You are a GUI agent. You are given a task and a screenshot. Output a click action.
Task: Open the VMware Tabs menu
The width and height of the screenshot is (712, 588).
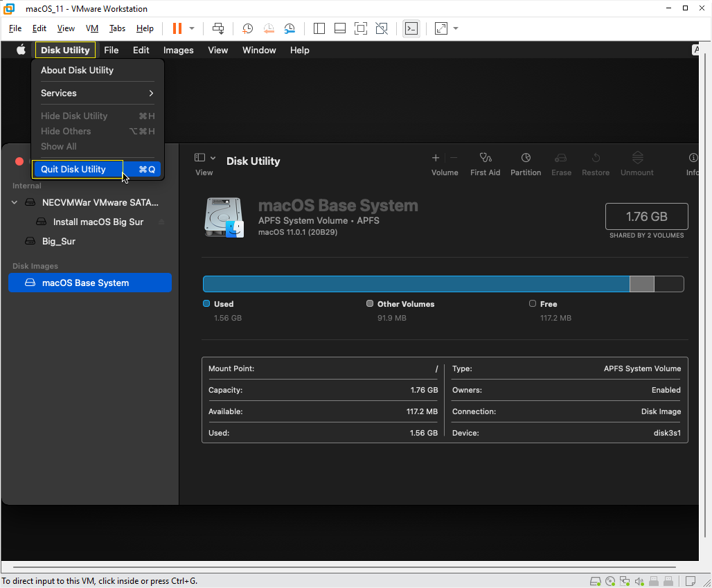117,28
